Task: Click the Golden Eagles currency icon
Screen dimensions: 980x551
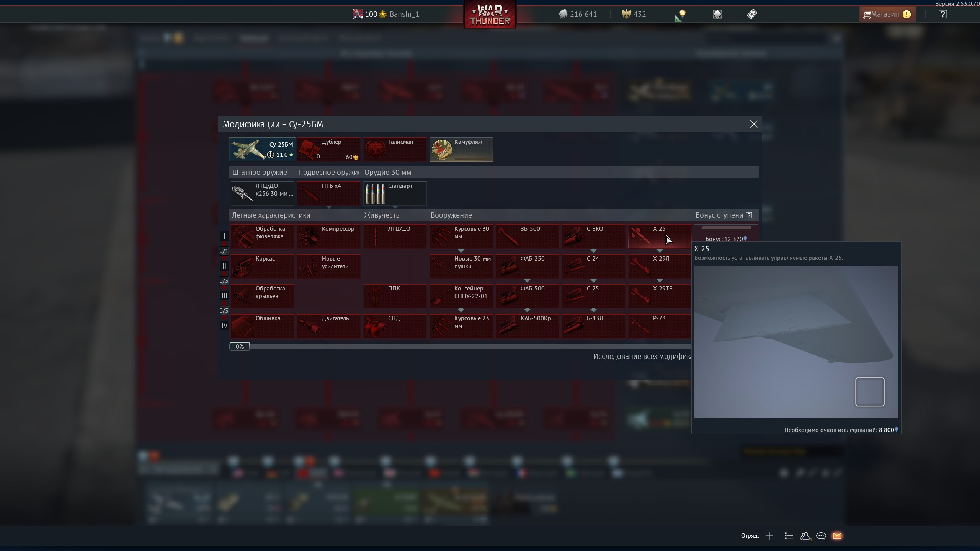Action: pos(626,15)
